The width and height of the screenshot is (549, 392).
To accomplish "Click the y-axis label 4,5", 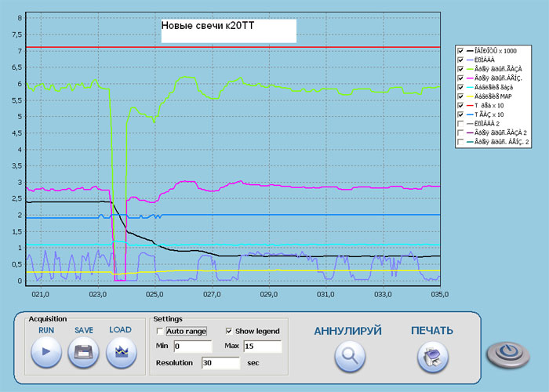I will [16, 133].
